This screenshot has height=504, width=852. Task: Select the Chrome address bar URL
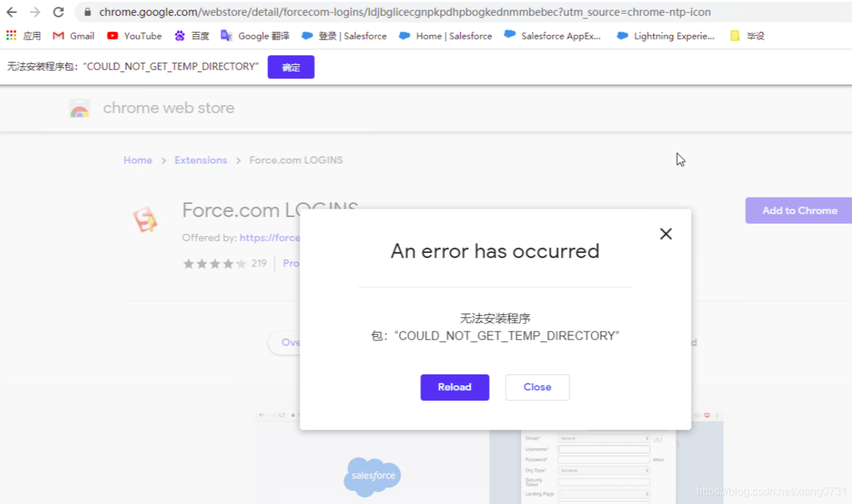tap(405, 12)
